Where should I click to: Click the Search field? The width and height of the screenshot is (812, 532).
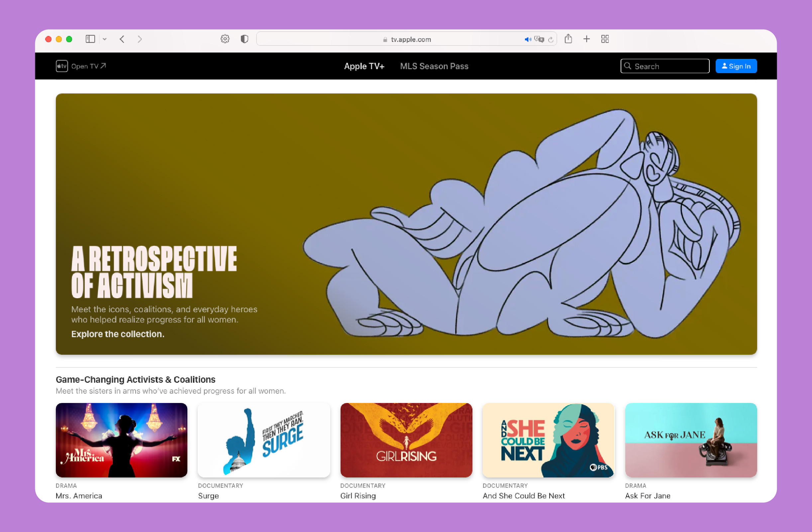[664, 66]
